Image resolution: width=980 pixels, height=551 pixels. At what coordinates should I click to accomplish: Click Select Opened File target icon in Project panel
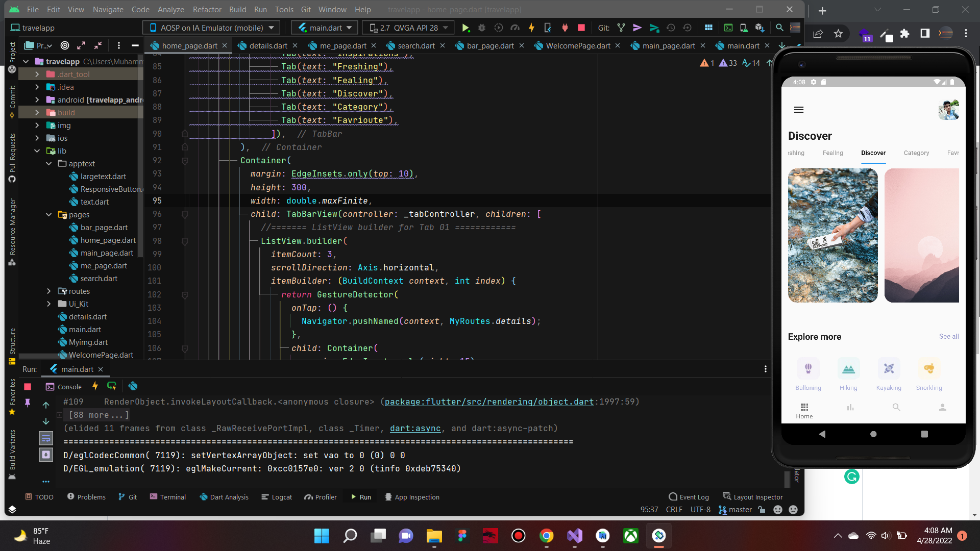65,45
